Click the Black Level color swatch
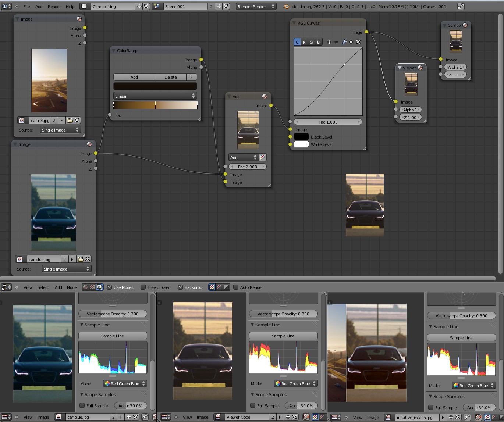The image size is (504, 422). (301, 137)
